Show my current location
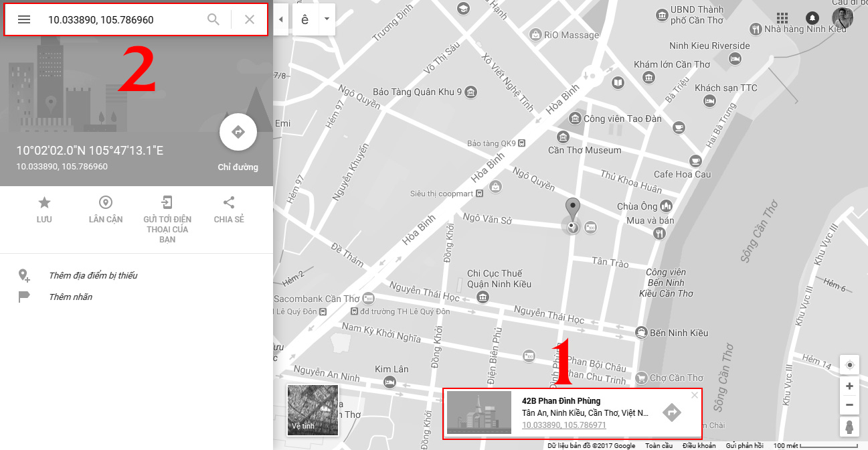This screenshot has height=450, width=868. [849, 365]
